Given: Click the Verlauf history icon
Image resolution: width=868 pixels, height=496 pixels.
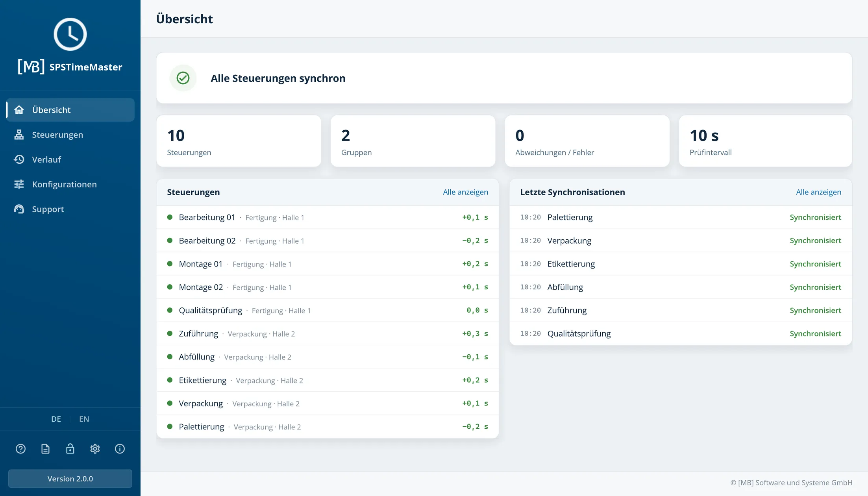Looking at the screenshot, I should point(19,159).
